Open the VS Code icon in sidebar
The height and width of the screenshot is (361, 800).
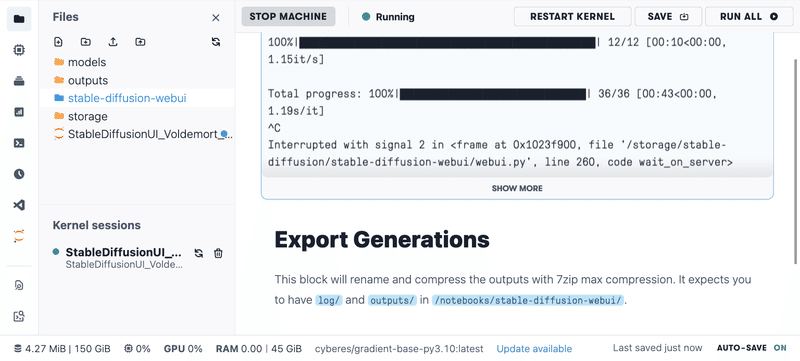(19, 205)
